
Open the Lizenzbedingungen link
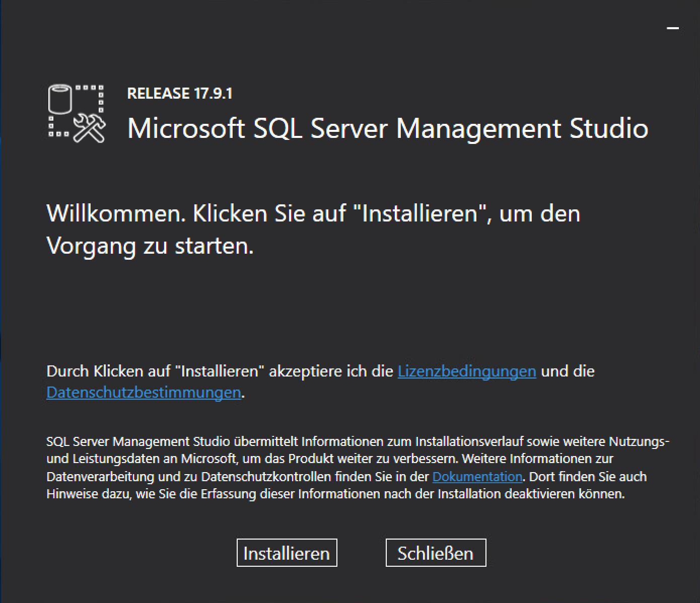click(466, 371)
